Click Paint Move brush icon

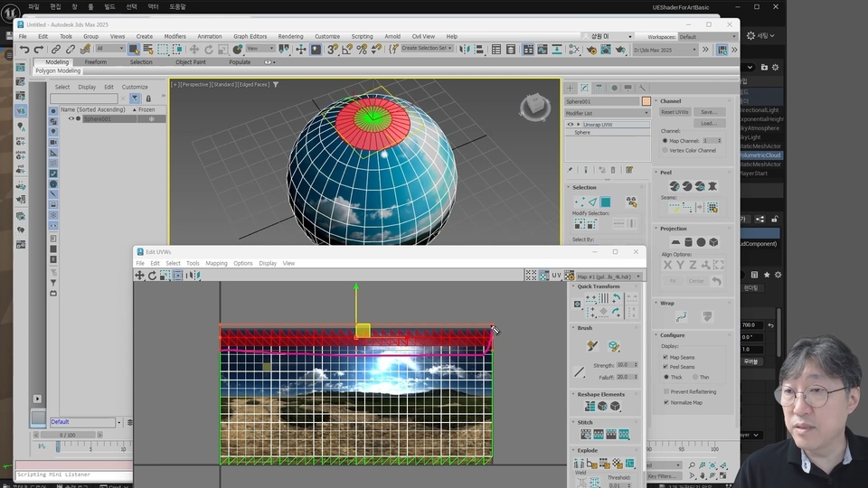click(592, 346)
